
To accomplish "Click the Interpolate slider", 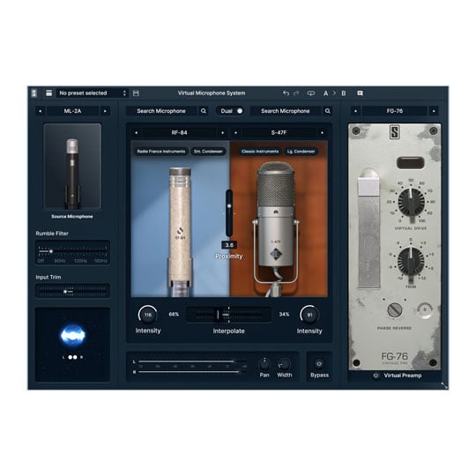I will coord(229,315).
